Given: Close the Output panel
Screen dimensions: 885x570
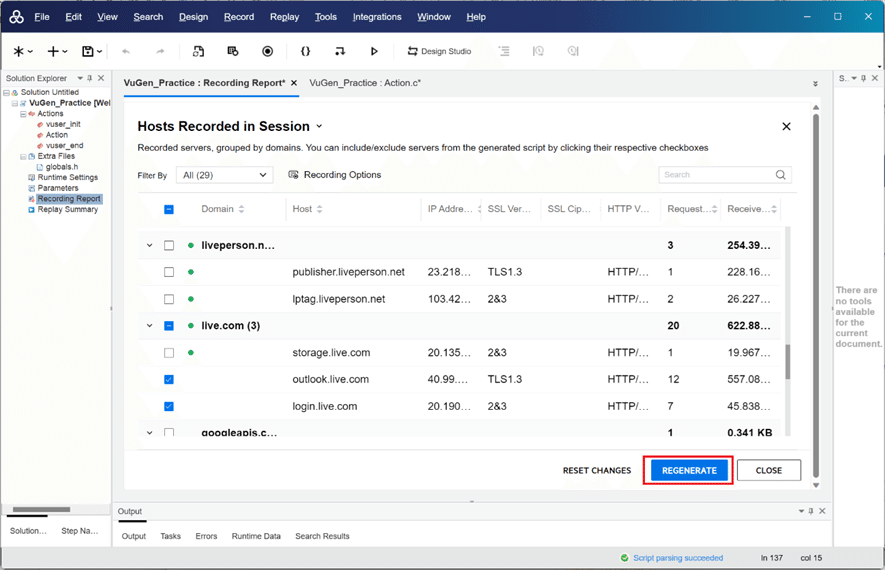Looking at the screenshot, I should pos(822,511).
